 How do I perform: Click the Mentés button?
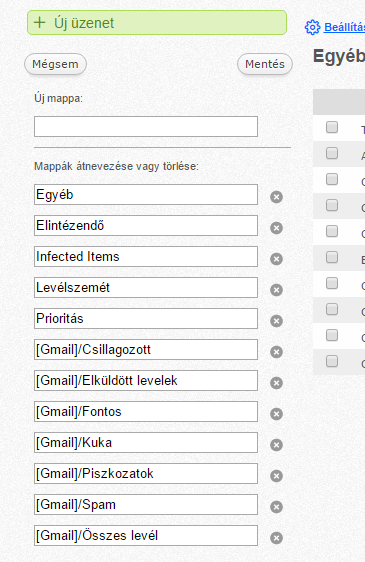click(x=265, y=64)
